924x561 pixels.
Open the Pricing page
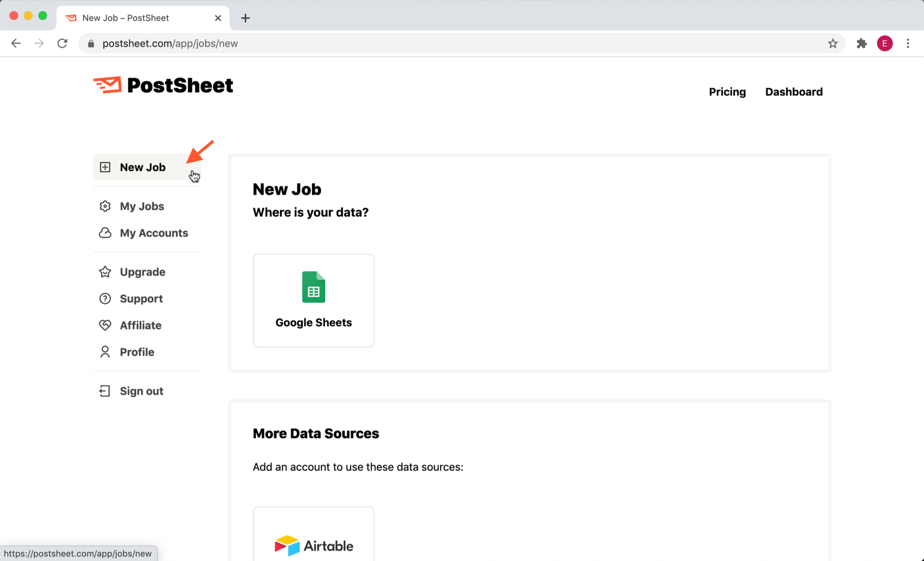tap(727, 92)
